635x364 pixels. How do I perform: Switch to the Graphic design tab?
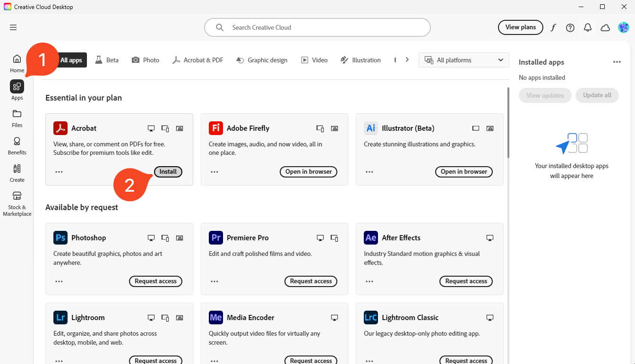click(x=262, y=60)
